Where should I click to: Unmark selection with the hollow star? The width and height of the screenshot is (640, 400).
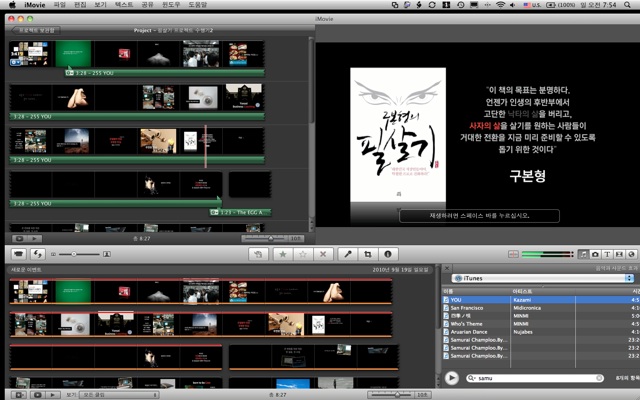tap(303, 254)
